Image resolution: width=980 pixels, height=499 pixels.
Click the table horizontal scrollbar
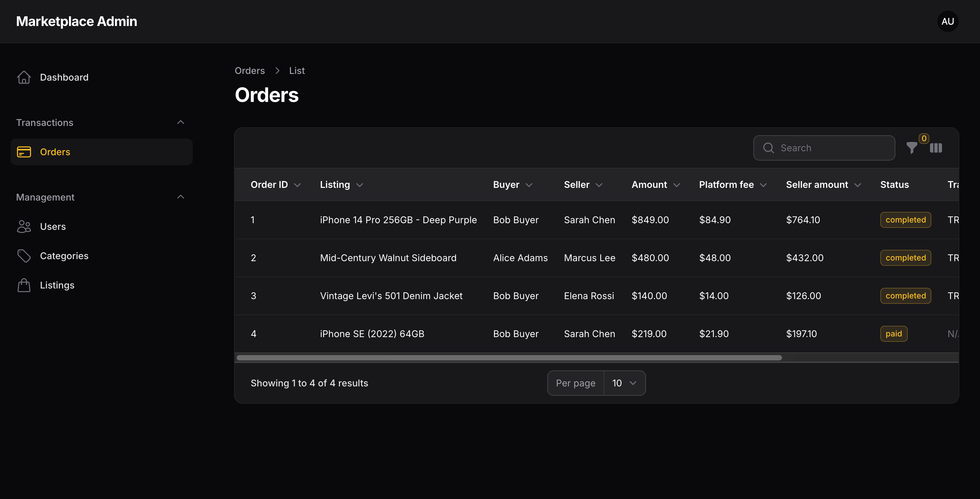pyautogui.click(x=509, y=358)
